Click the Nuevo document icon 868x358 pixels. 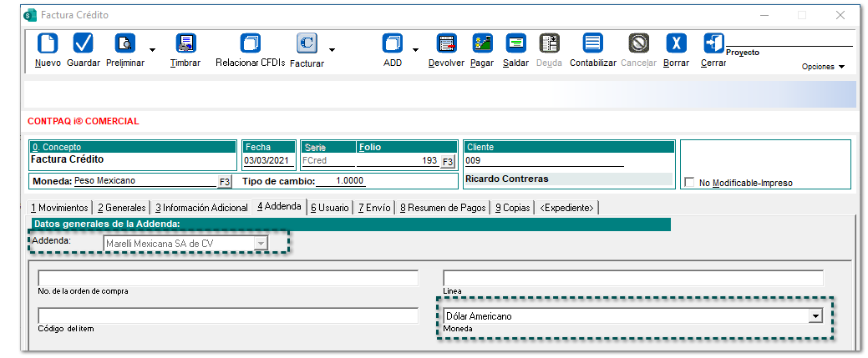(x=47, y=43)
